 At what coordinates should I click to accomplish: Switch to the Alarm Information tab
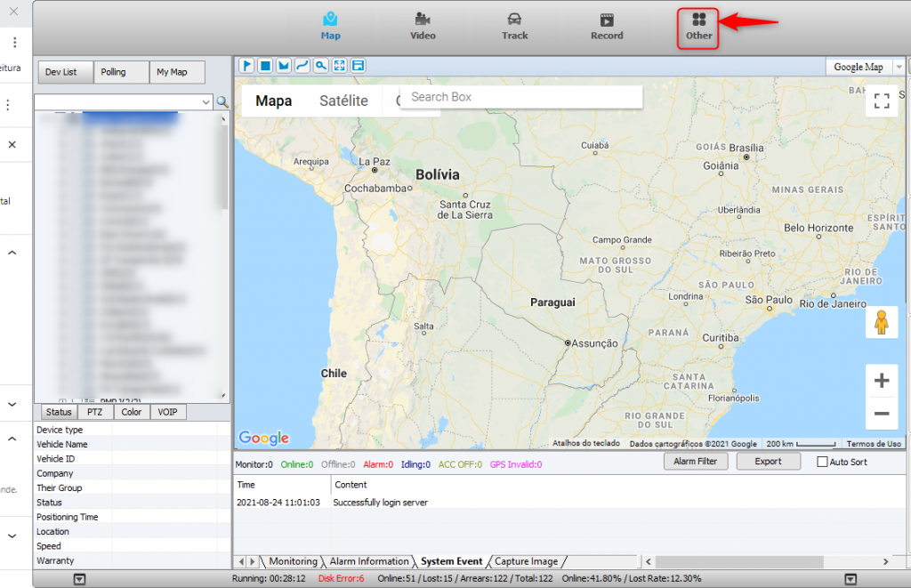click(x=369, y=561)
